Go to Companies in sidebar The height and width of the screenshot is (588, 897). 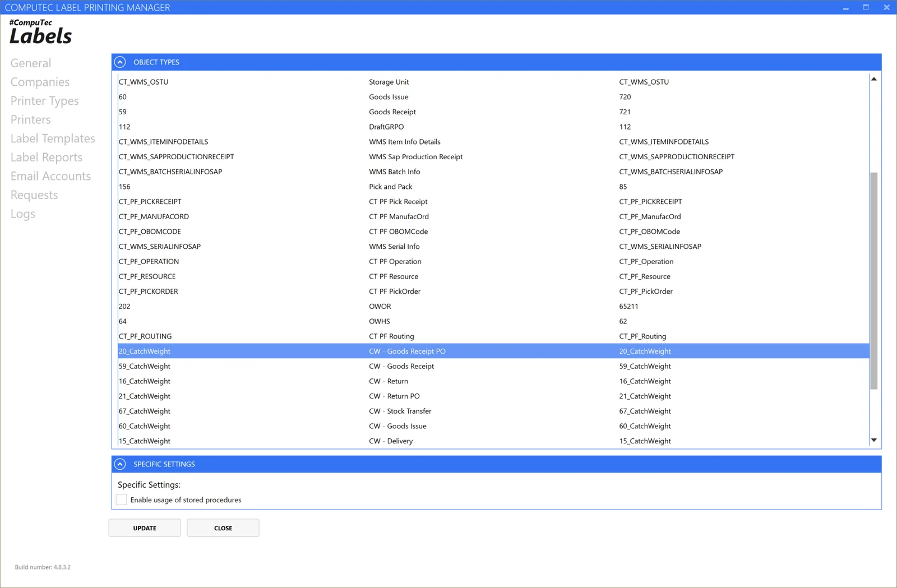(x=40, y=82)
